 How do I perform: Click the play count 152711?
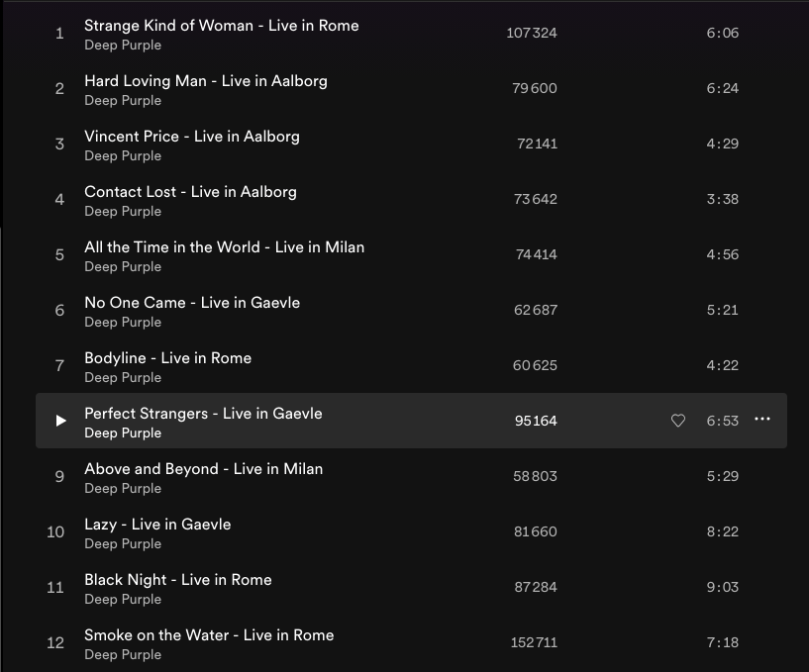tap(534, 642)
